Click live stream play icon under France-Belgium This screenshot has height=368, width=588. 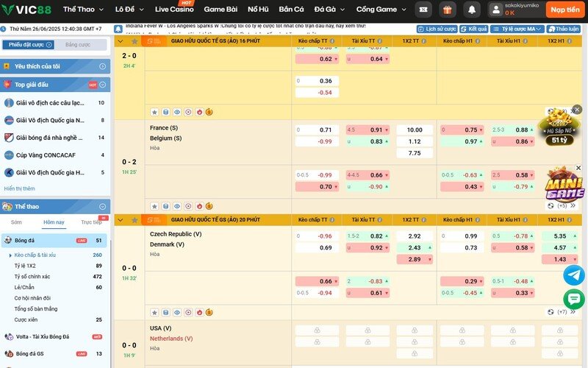188,206
